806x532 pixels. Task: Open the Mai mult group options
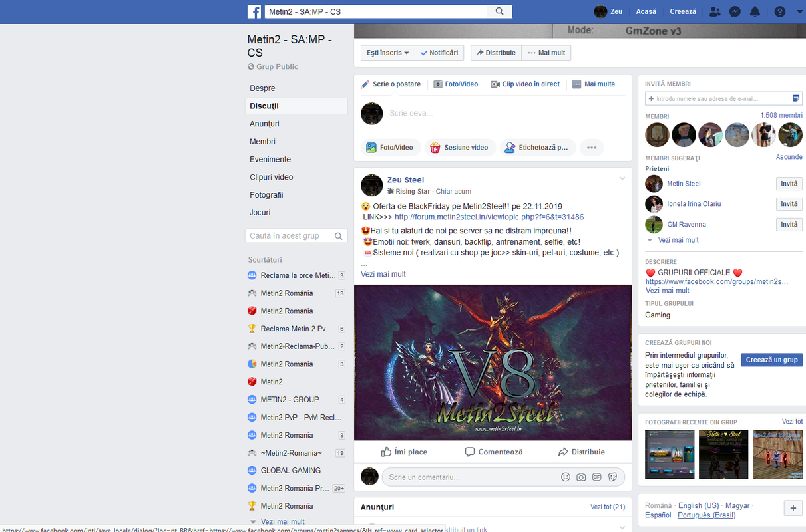546,53
